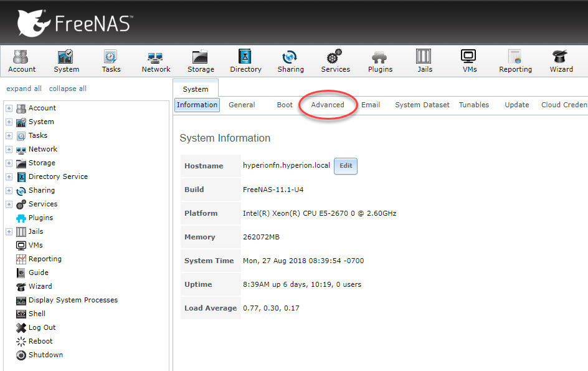Expand the System tree node

coord(9,122)
